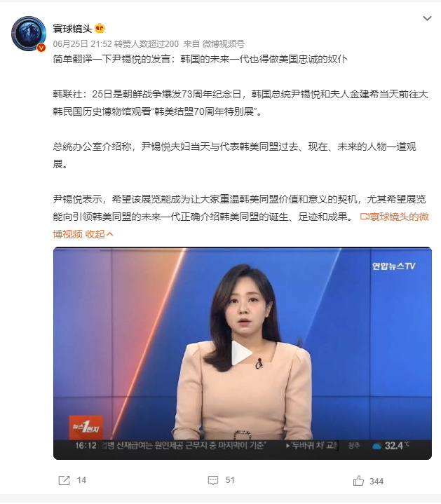Click the 微博视频号 source link
441x504 pixels.
(224, 43)
